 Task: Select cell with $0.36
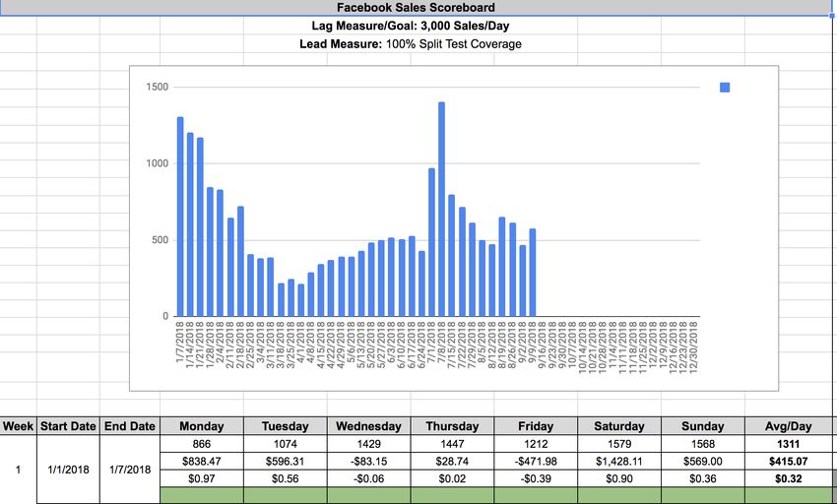702,479
